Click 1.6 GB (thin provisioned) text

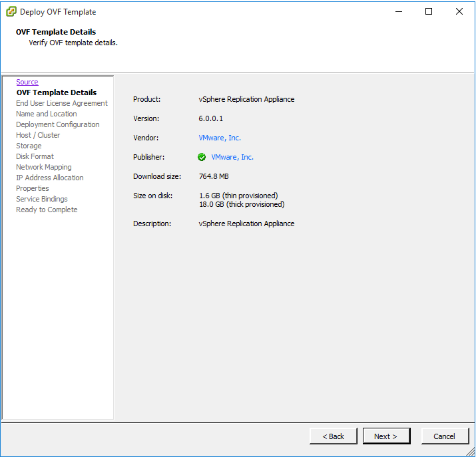point(238,196)
